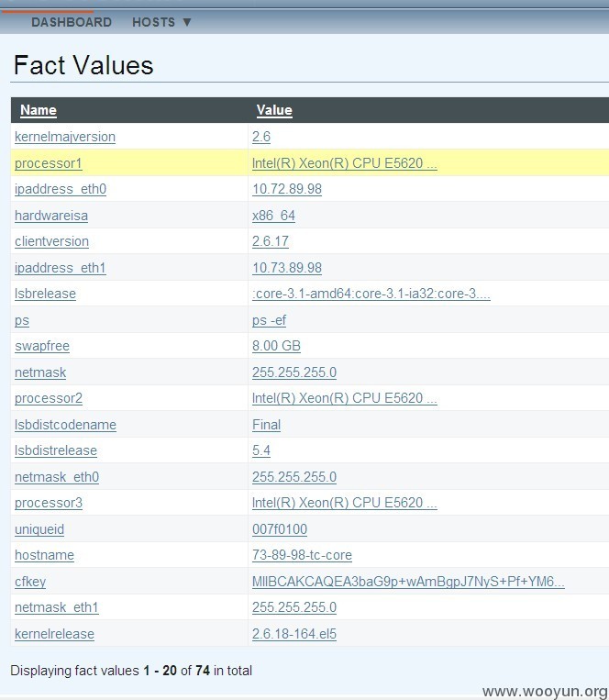Sort table by Name column header
The width and height of the screenshot is (609, 700).
(x=39, y=110)
